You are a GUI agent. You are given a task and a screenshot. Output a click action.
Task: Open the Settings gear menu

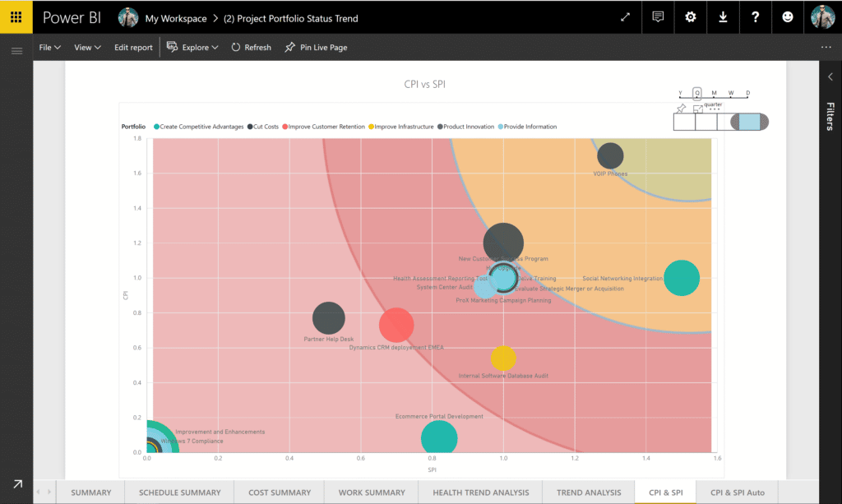tap(691, 17)
